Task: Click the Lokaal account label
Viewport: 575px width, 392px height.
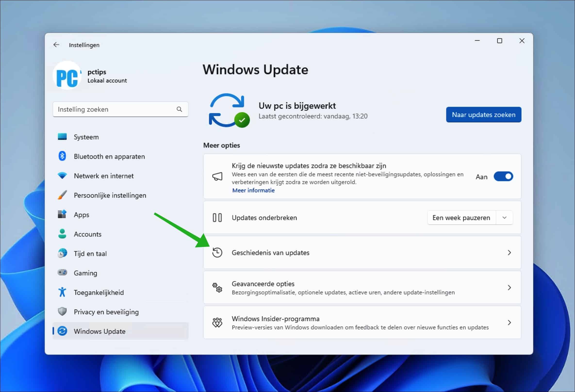Action: coord(107,80)
